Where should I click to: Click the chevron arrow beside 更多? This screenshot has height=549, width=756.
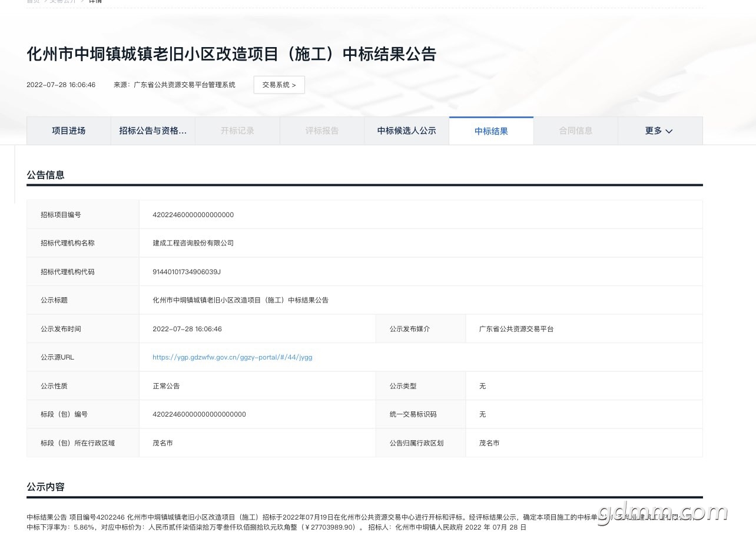pyautogui.click(x=669, y=131)
